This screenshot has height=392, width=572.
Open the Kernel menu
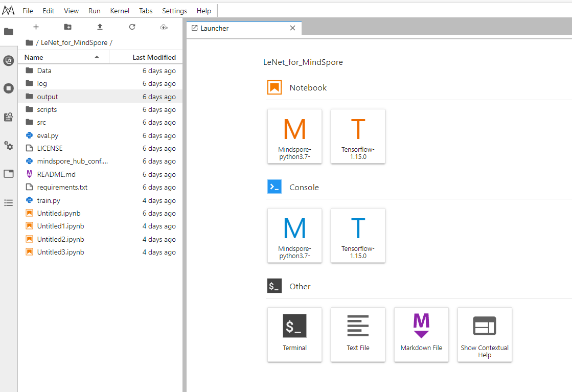click(x=120, y=11)
